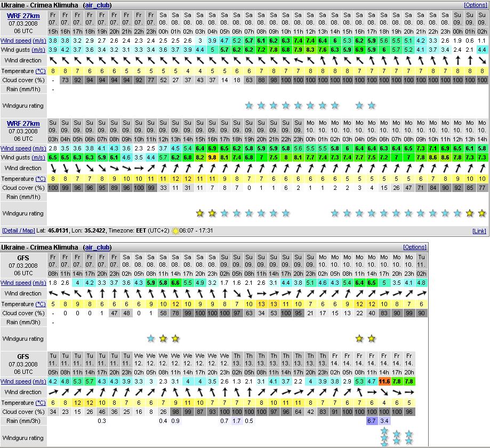The image size is (490, 448).
Task: Open the air_club link in the GFS forecast header
Action: tap(98, 247)
